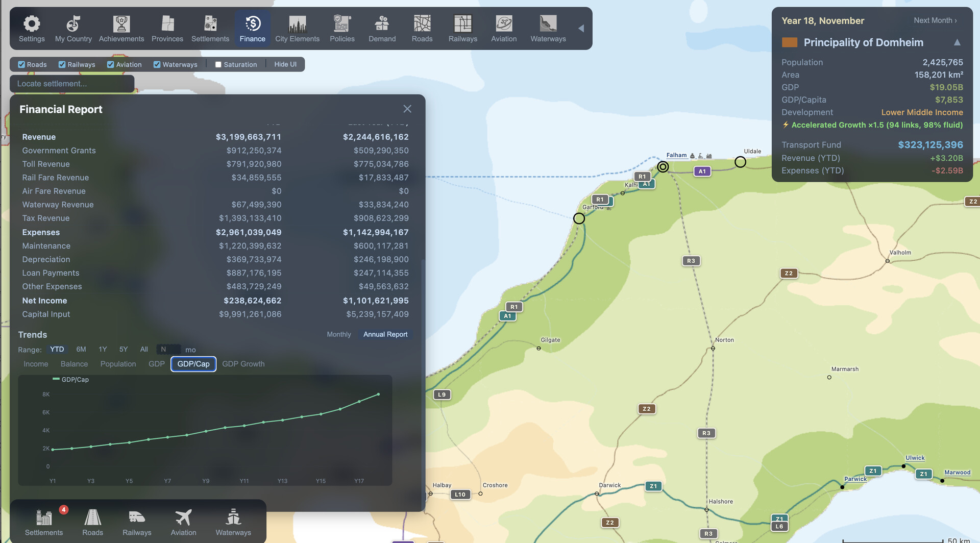
Task: Click the Hide UI button
Action: [x=285, y=64]
